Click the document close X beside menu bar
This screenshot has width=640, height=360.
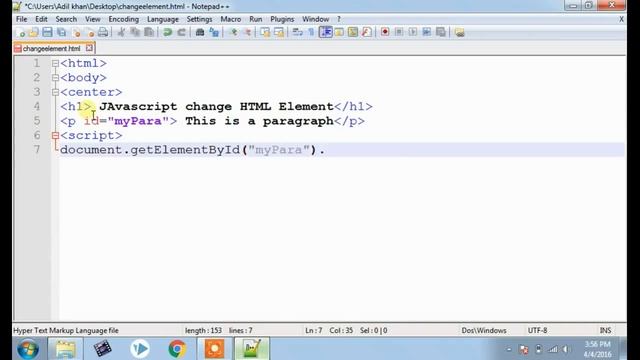(x=621, y=19)
